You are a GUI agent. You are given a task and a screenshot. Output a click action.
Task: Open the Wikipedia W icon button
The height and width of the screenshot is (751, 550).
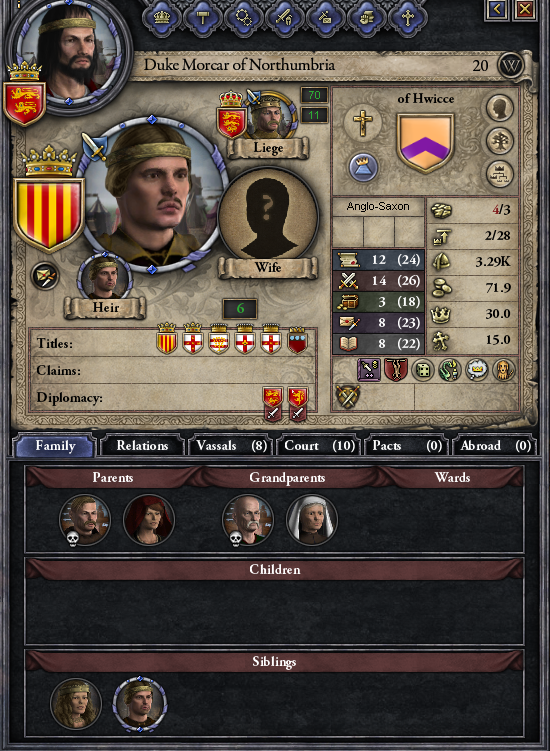coord(511,66)
